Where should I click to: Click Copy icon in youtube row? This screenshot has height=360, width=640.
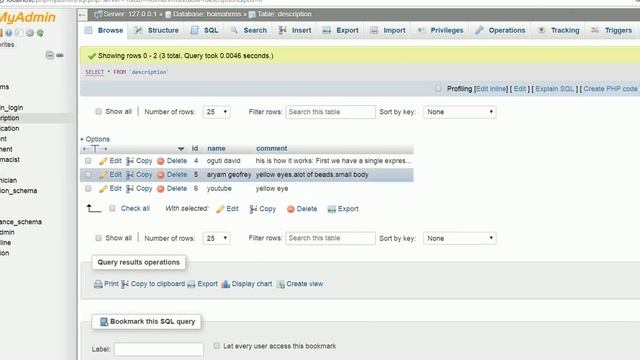pyautogui.click(x=130, y=189)
